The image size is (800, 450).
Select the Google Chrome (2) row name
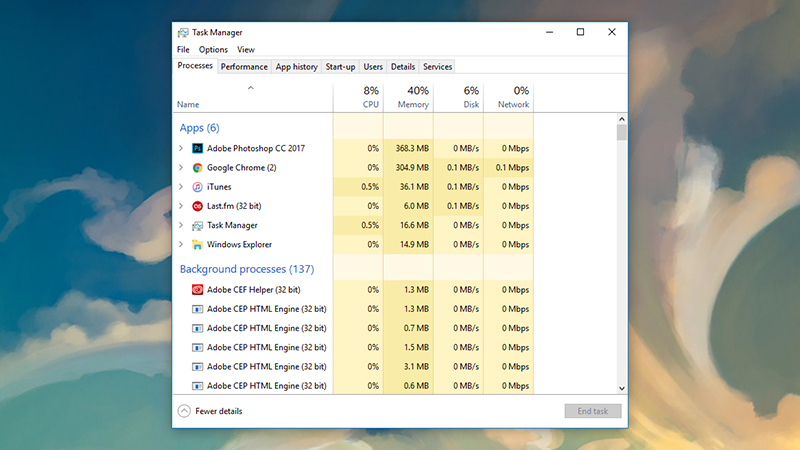coord(241,167)
